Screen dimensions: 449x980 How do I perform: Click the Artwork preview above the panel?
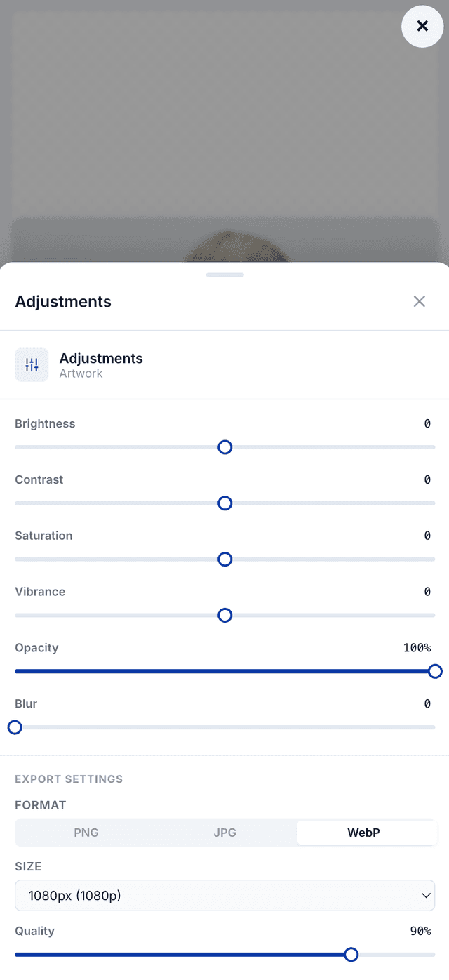point(224,133)
